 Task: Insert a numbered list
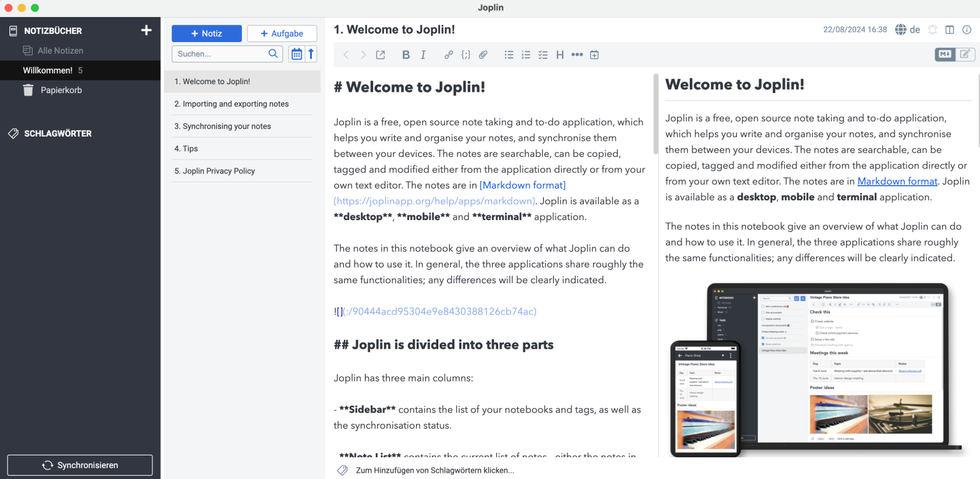526,55
